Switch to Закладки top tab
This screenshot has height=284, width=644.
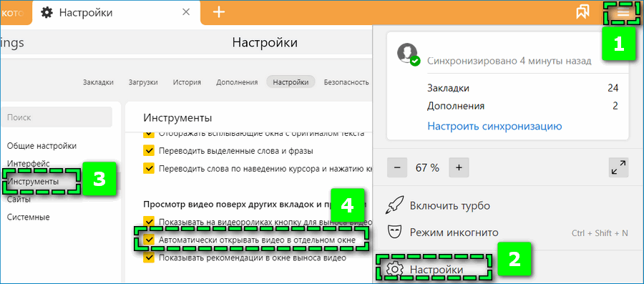(98, 82)
